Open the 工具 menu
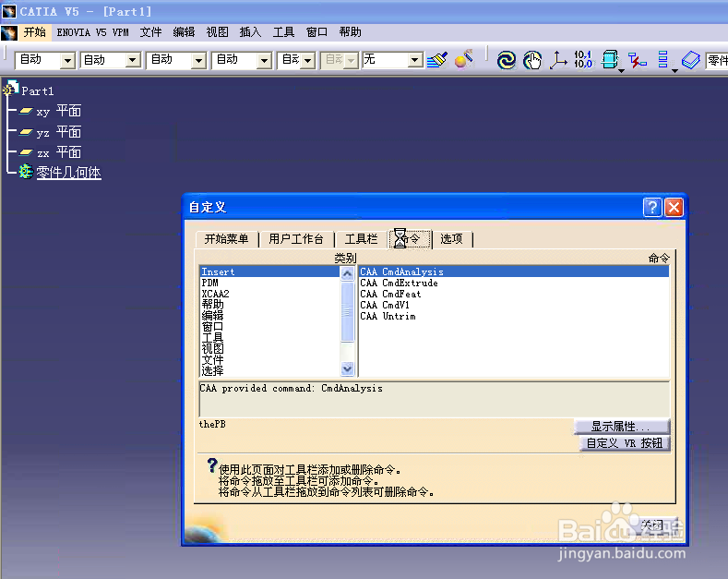Screen dimensions: 728x579 coord(283,32)
